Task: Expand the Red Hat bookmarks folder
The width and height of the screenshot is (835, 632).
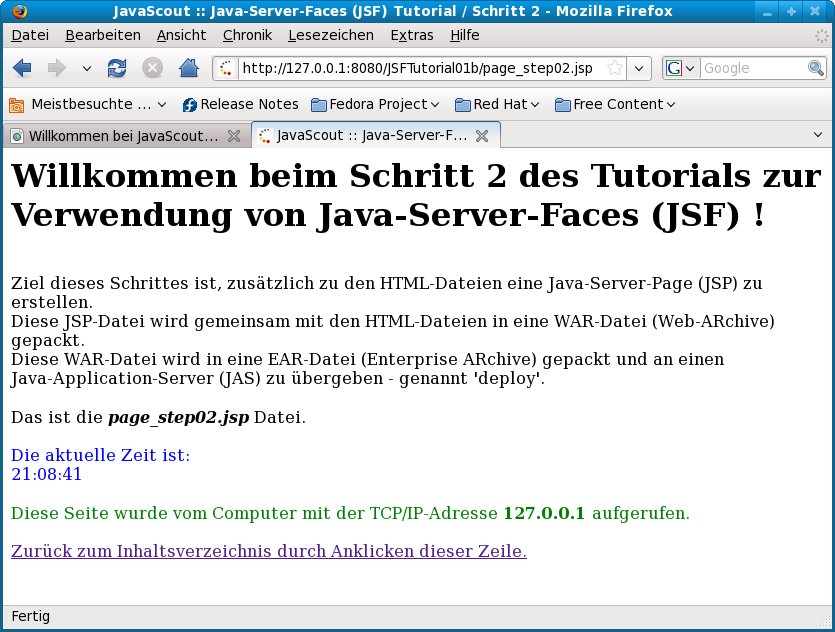Action: pyautogui.click(x=497, y=104)
